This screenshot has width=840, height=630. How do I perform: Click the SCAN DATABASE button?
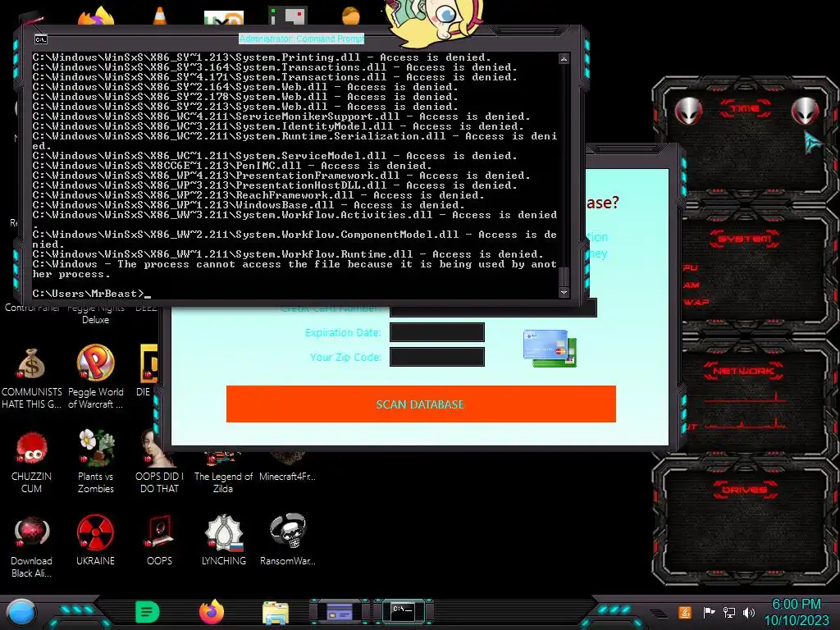click(421, 404)
